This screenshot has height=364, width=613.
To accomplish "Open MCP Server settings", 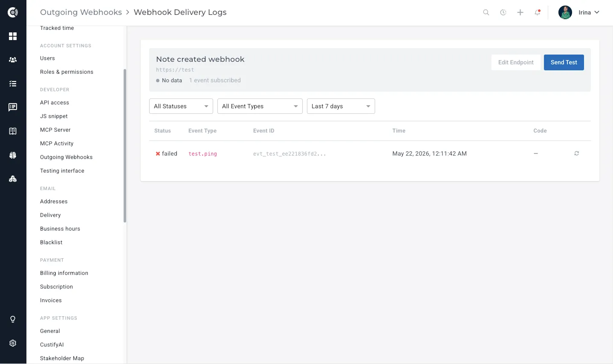I will [55, 130].
